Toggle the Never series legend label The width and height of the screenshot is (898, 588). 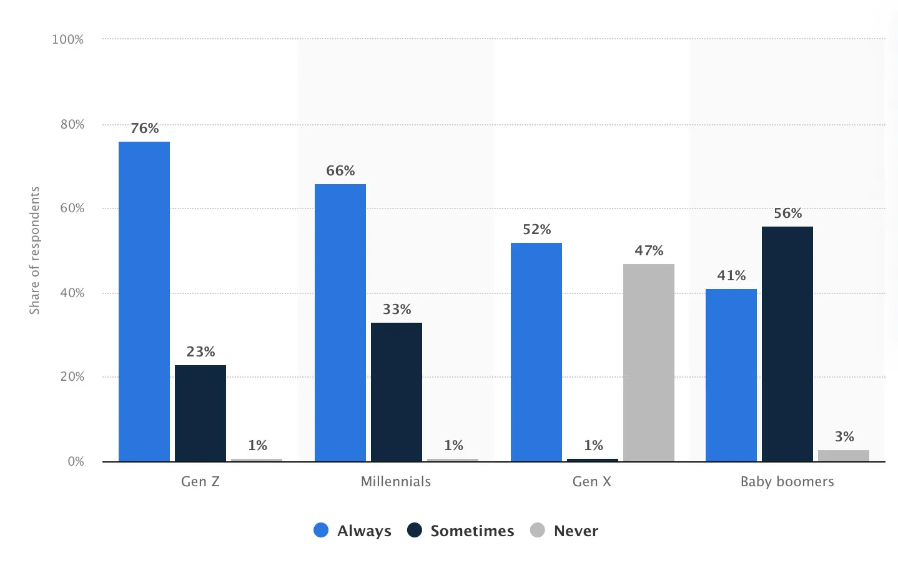pyautogui.click(x=576, y=531)
